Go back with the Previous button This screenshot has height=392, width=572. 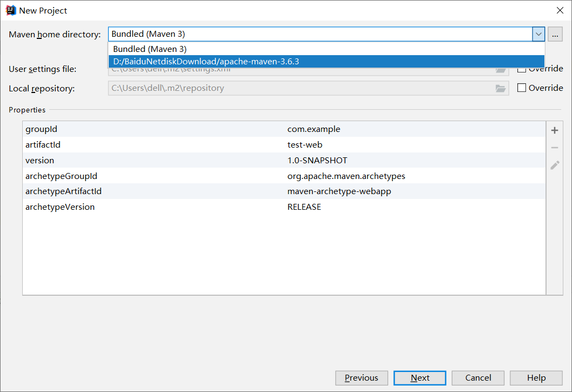[x=361, y=378]
